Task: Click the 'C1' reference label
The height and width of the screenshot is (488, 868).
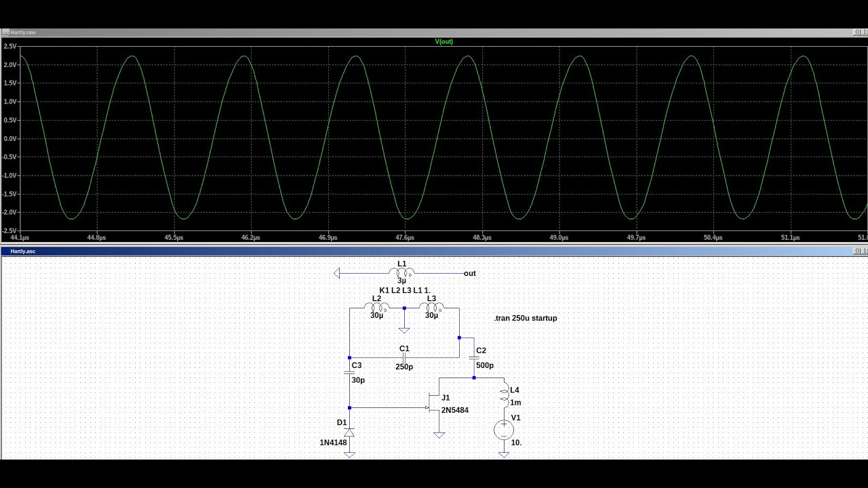Action: click(404, 348)
